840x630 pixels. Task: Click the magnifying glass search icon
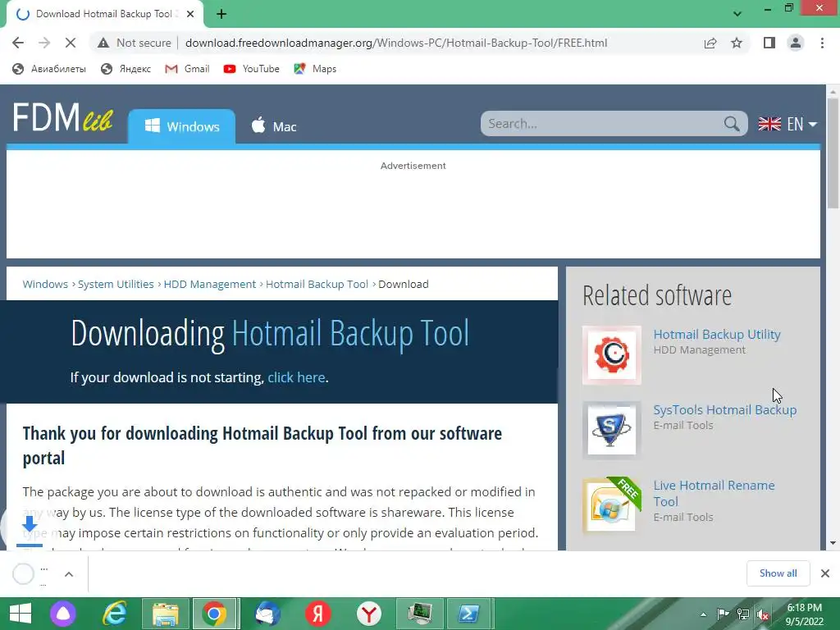tap(732, 124)
